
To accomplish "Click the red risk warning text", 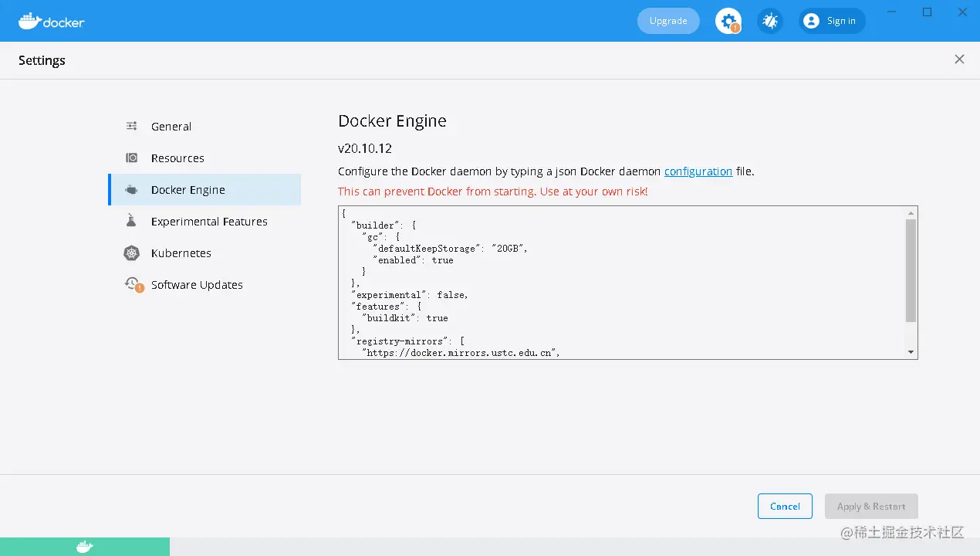I will tap(493, 192).
